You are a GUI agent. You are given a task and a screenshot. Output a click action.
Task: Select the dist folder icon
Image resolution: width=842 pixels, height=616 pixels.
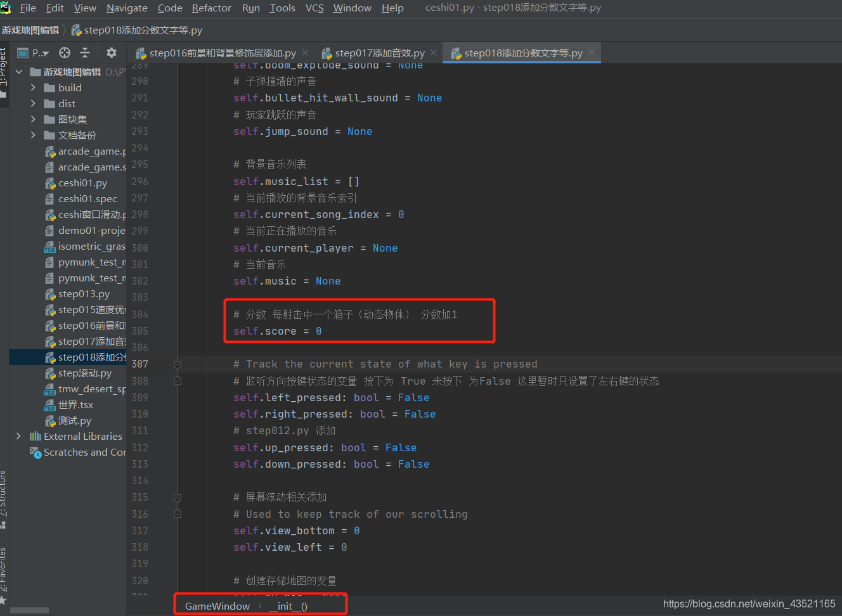(x=49, y=103)
